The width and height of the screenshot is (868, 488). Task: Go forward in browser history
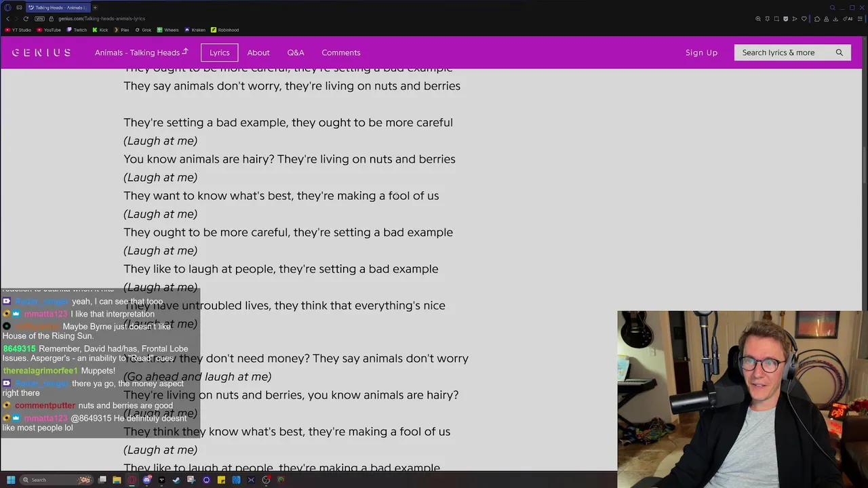[x=16, y=18]
